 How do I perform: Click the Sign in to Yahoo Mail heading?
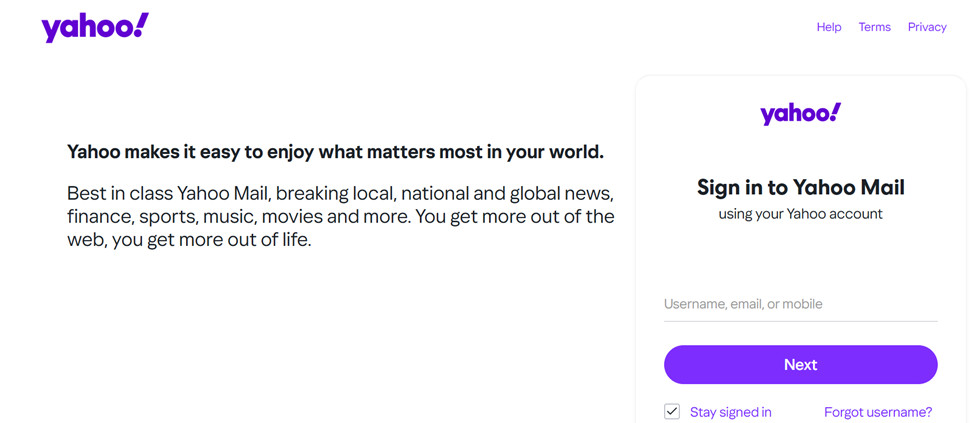coord(800,187)
